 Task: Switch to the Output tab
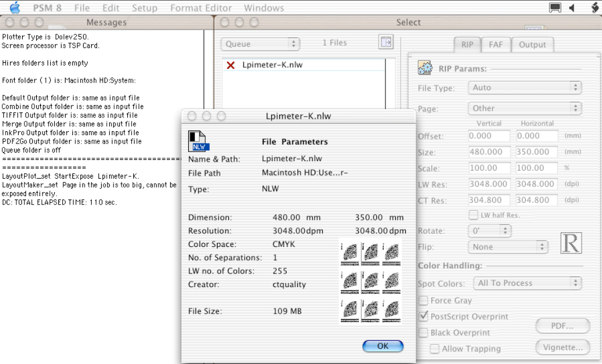pos(532,45)
